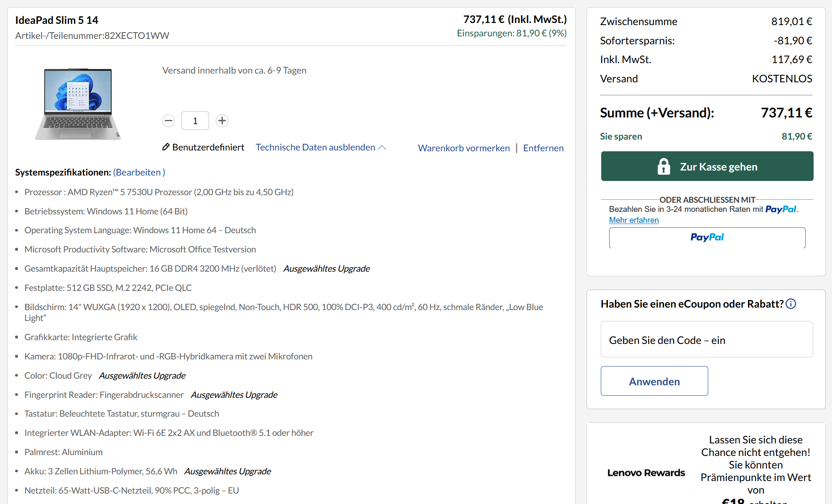Click the Color Cloud Grey line

(x=58, y=375)
